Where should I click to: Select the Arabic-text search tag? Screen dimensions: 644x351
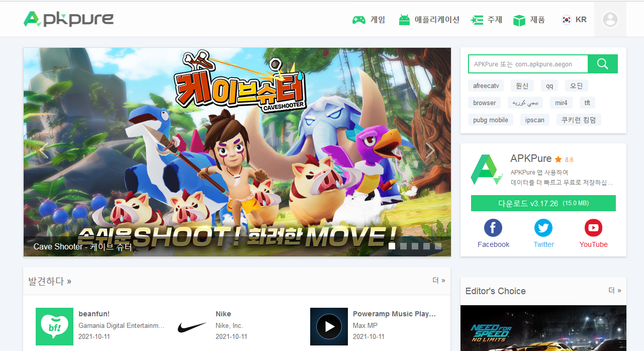point(525,103)
